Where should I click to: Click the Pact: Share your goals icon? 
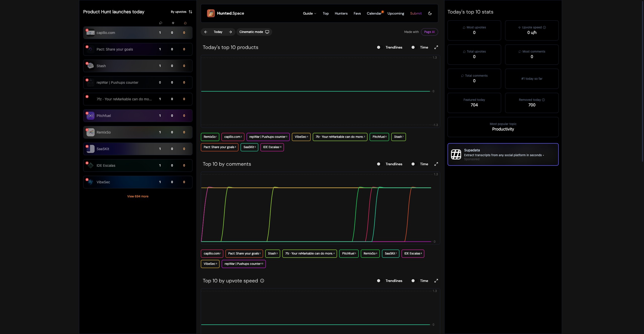coord(91,49)
